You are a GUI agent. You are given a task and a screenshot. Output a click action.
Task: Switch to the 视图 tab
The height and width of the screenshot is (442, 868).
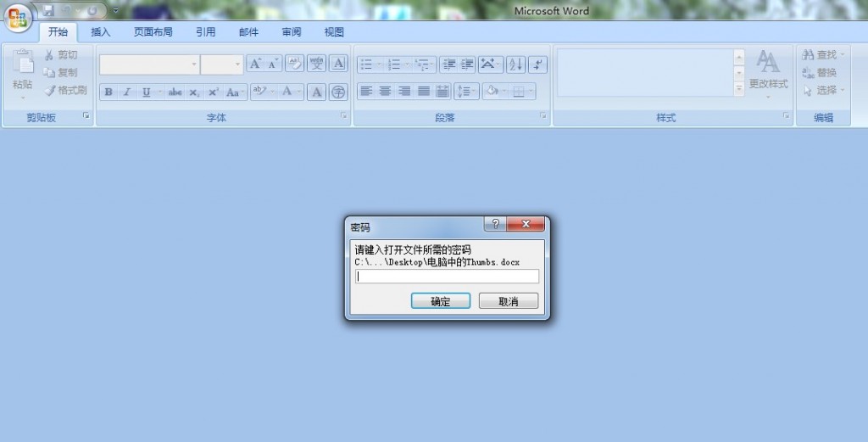[x=334, y=32]
